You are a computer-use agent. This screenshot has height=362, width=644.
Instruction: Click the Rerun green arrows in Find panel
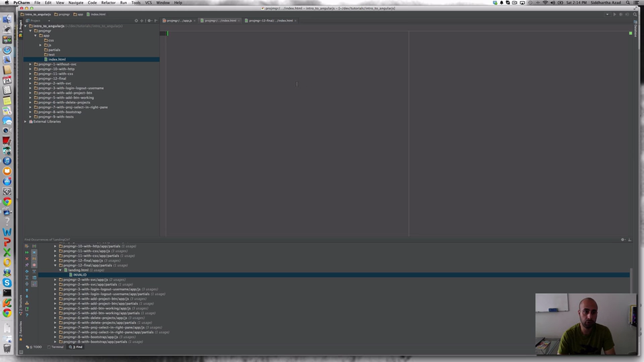[27, 252]
